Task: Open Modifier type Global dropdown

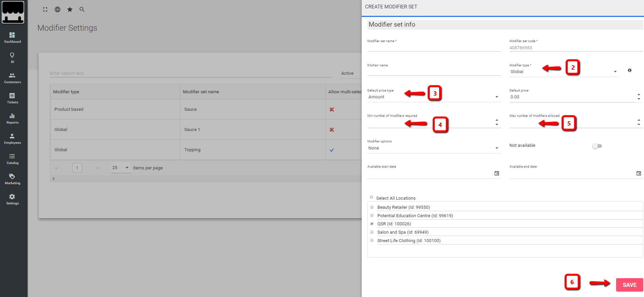Action: (564, 72)
